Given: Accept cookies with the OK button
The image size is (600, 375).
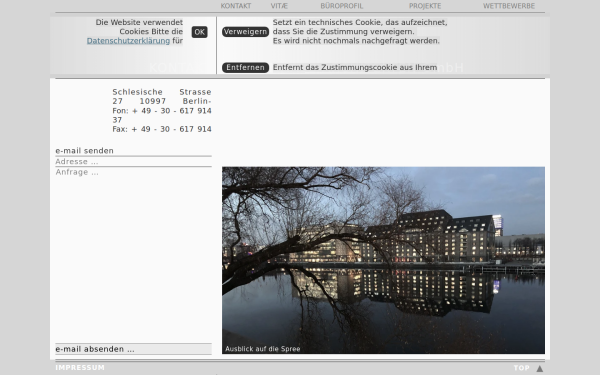Looking at the screenshot, I should point(199,32).
